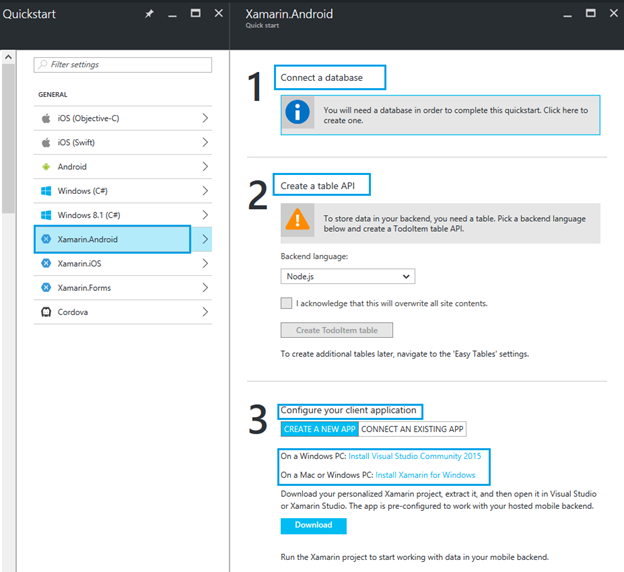Image resolution: width=624 pixels, height=572 pixels.
Task: Open the Install Xamarin for Windows link
Action: [x=425, y=475]
